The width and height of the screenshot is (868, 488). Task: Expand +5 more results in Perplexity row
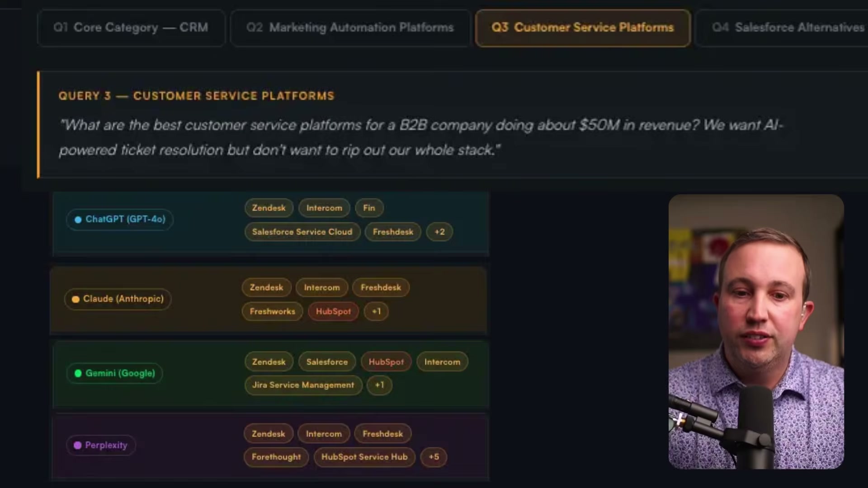click(434, 457)
